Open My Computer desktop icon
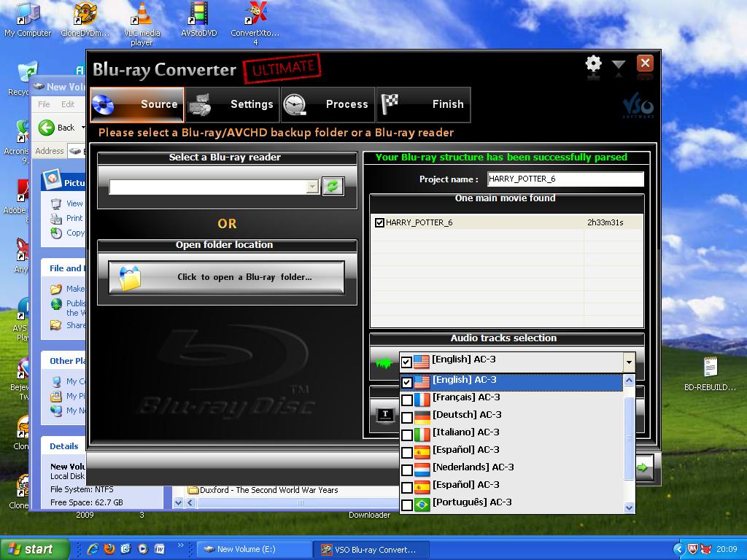The width and height of the screenshot is (747, 560). point(28,20)
